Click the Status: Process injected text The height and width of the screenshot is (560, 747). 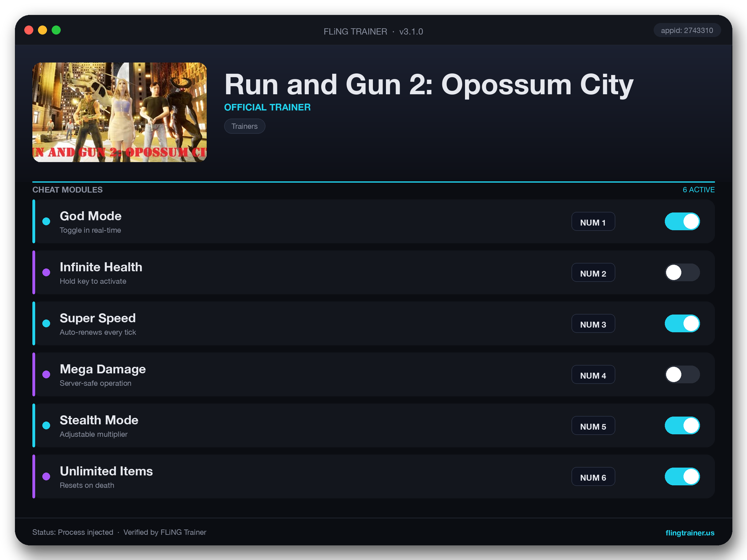coord(73,532)
